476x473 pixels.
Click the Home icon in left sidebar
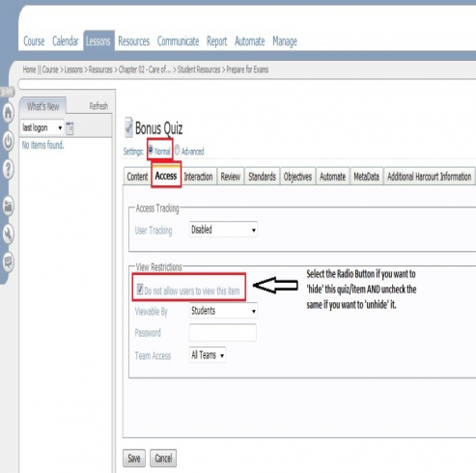[8, 113]
